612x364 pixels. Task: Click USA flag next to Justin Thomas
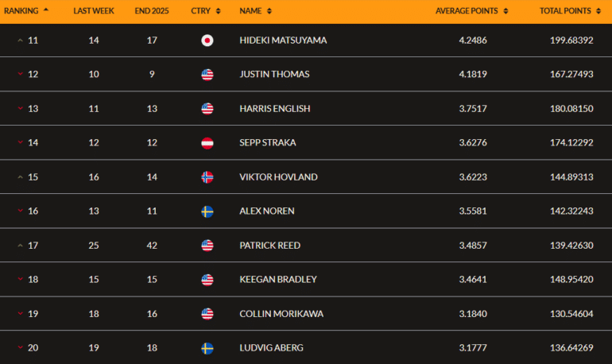click(x=207, y=75)
